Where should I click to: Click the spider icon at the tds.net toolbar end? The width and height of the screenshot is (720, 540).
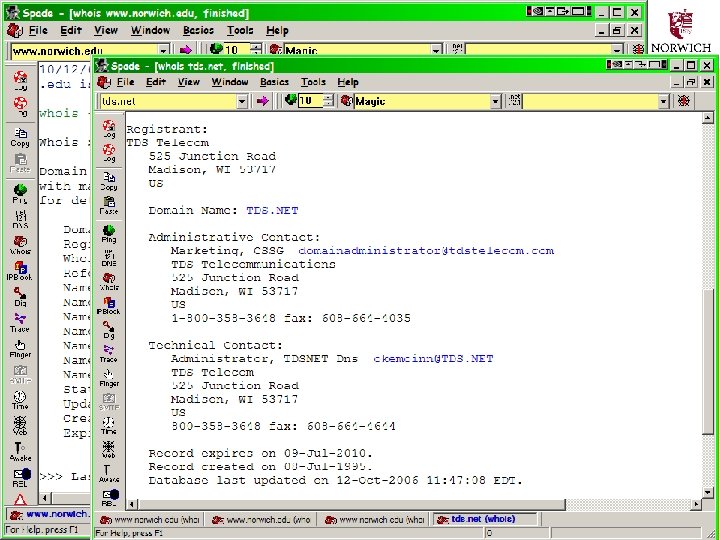(x=684, y=101)
